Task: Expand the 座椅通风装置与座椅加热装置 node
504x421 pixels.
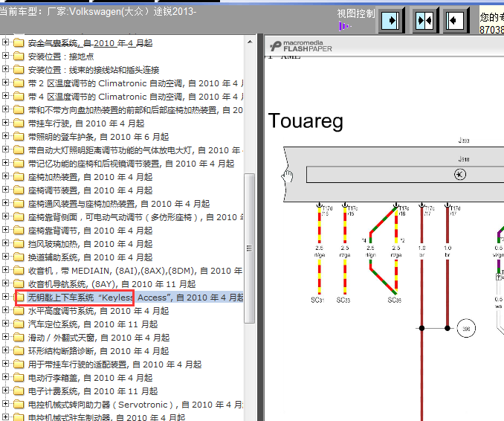Action: (x=5, y=203)
